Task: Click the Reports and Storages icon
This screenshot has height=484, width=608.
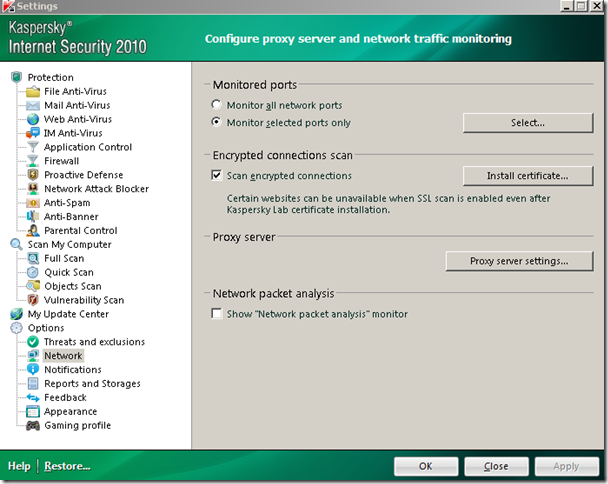Action: click(33, 384)
